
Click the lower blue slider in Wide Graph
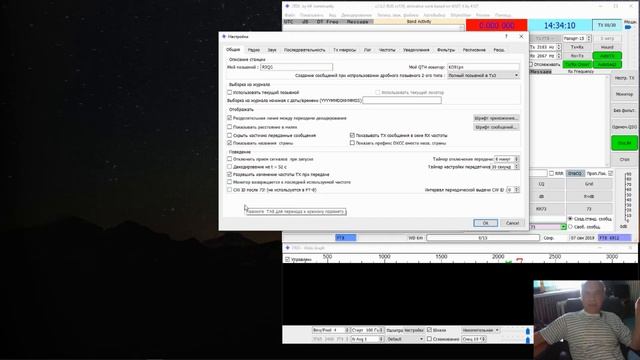(528, 340)
